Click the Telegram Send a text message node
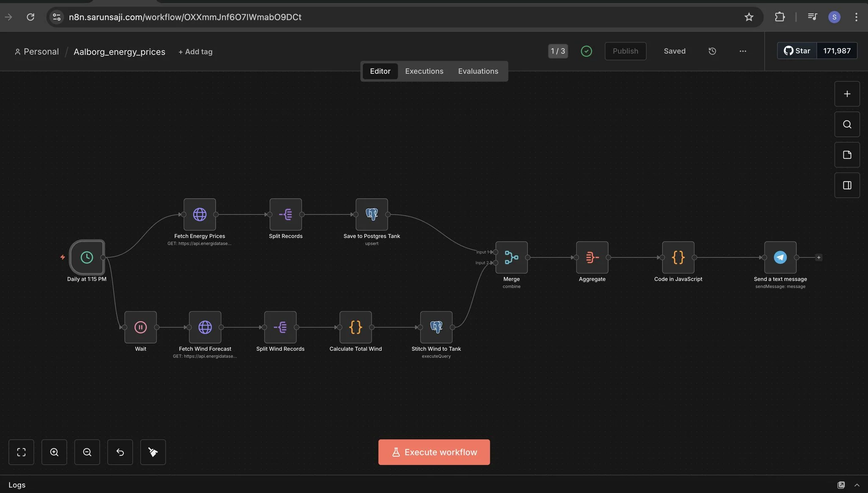The image size is (868, 493). [780, 257]
